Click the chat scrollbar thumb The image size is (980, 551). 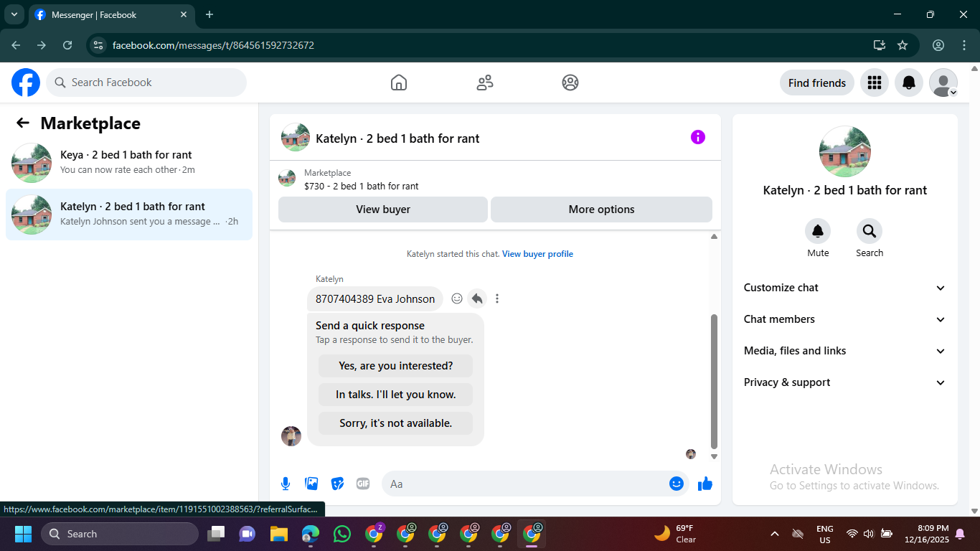[x=714, y=381]
